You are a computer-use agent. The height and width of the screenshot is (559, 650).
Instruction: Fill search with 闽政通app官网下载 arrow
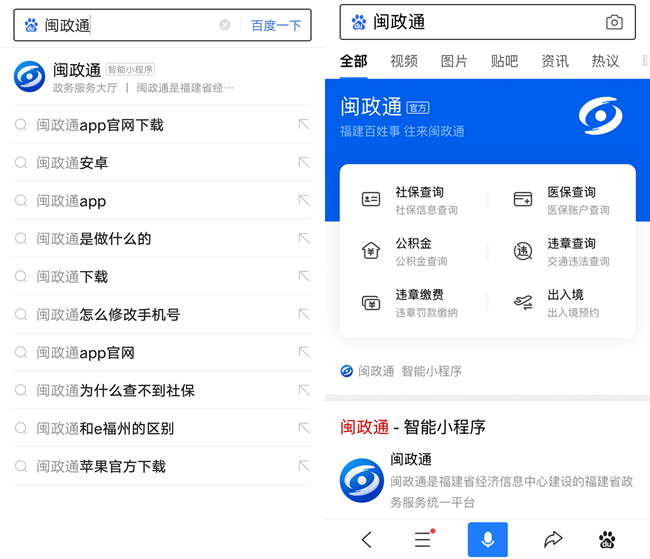pyautogui.click(x=304, y=124)
